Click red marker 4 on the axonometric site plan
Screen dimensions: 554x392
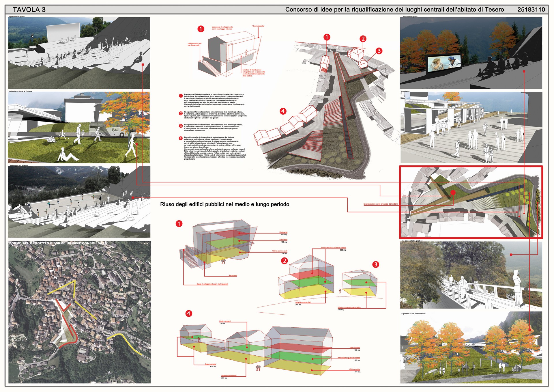click(x=283, y=111)
